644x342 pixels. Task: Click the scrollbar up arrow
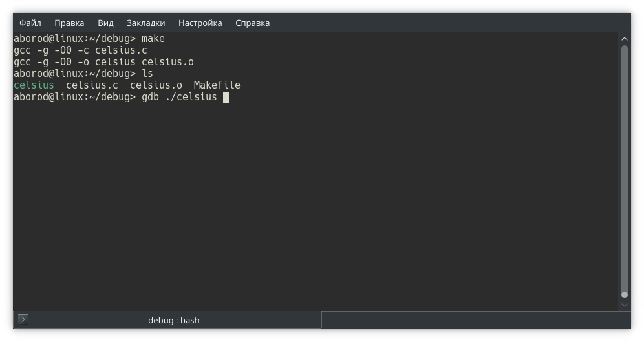coord(625,39)
